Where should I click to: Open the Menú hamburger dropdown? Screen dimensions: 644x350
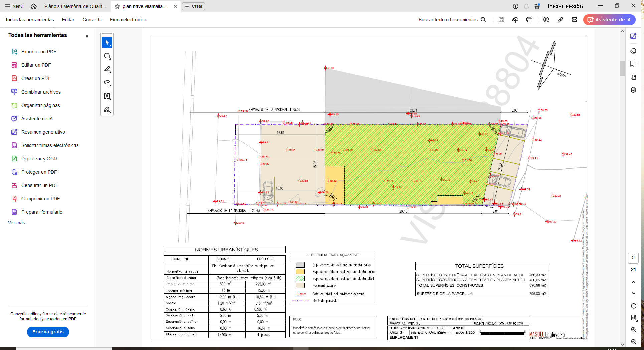(x=14, y=6)
